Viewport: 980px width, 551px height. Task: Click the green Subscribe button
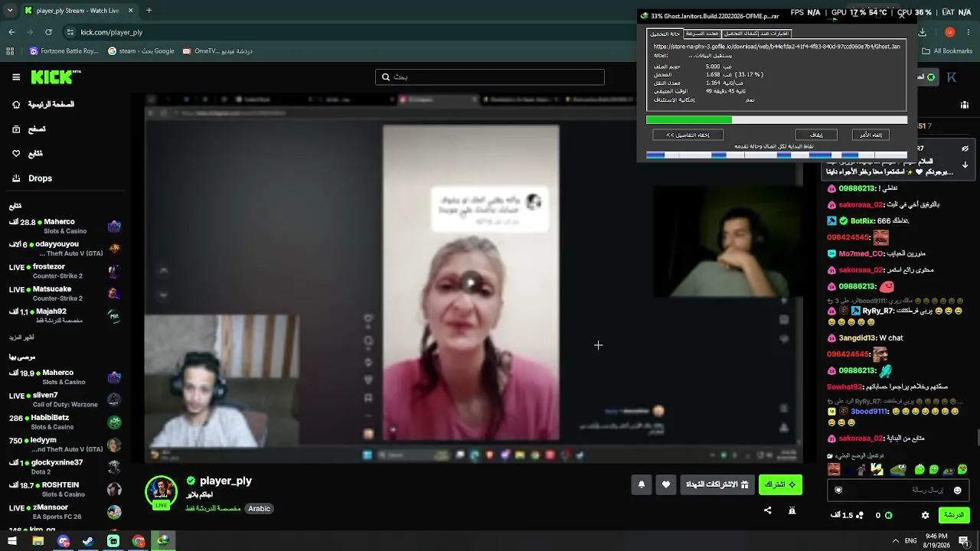780,484
